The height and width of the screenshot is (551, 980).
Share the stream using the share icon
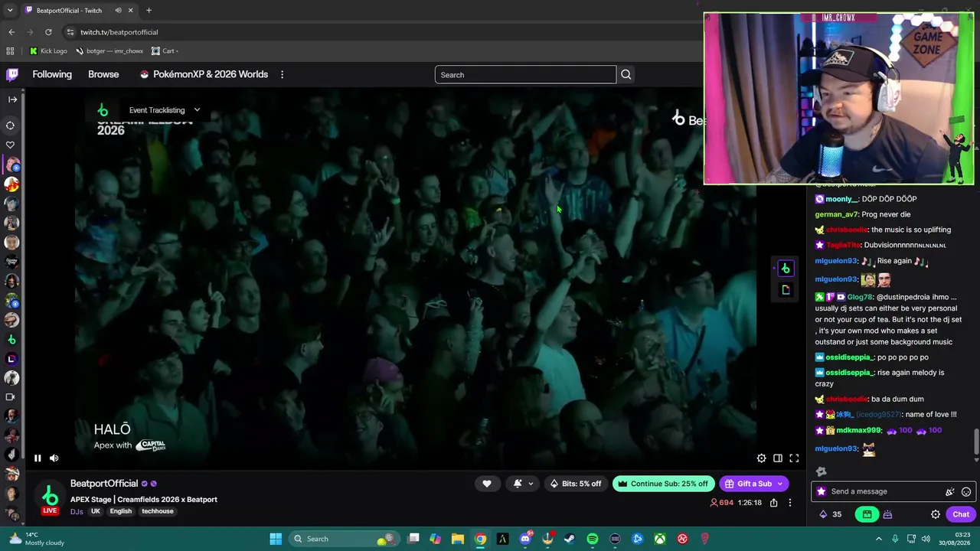click(x=774, y=503)
